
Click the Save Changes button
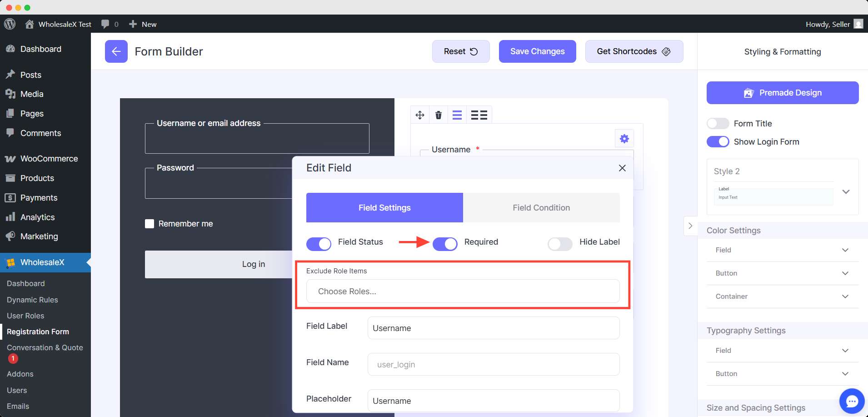click(537, 51)
